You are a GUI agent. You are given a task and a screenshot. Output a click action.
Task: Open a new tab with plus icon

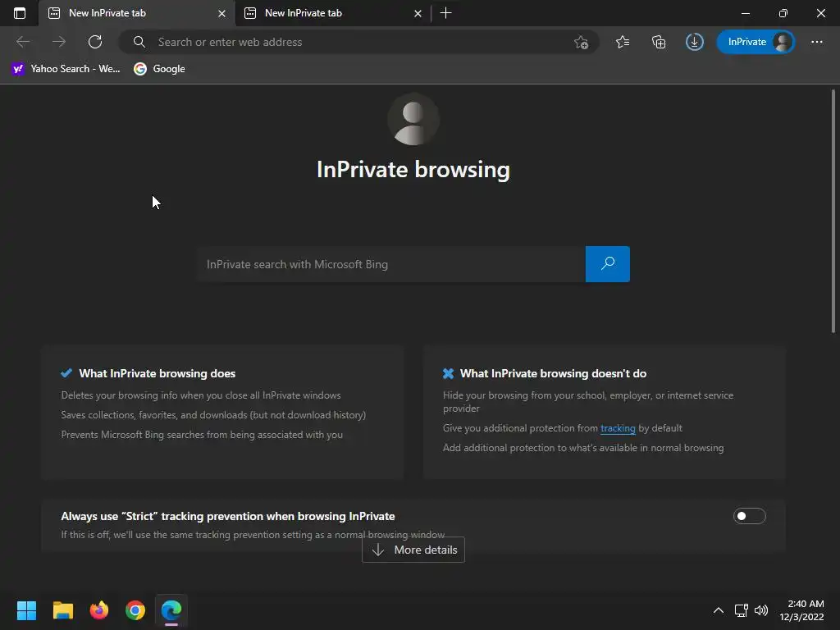coord(445,13)
